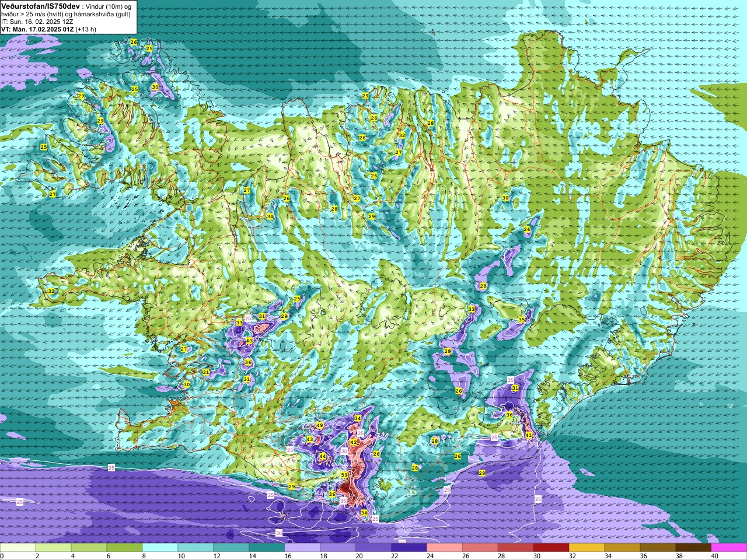Screen dimensions: 747x560
Task: Select the light cyan 8–10 m/s legend swatch
Action: point(160,548)
